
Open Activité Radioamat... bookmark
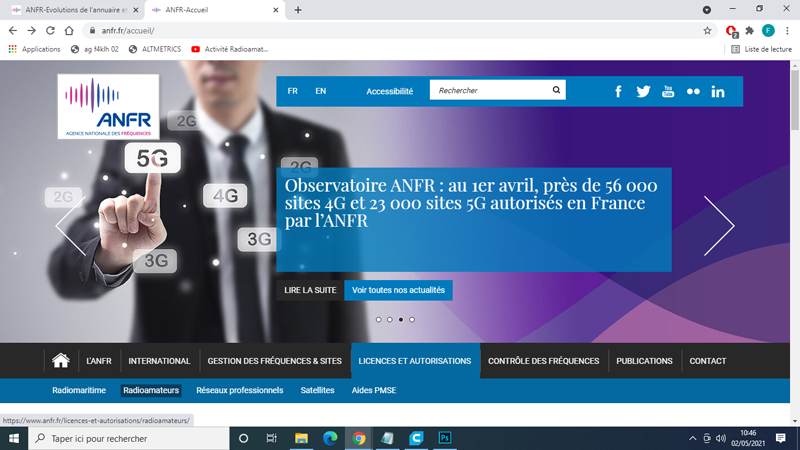point(230,49)
